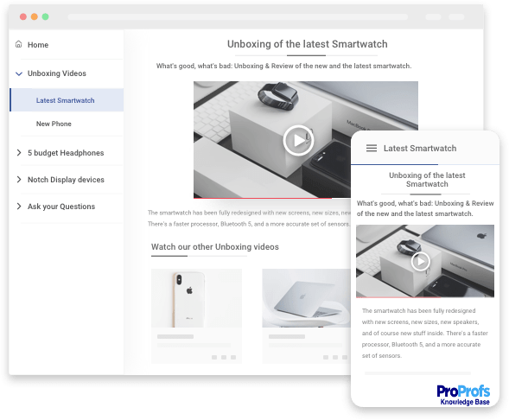The width and height of the screenshot is (509, 420).
Task: Click the Latest Smartwatch mobile header title
Action: click(420, 149)
